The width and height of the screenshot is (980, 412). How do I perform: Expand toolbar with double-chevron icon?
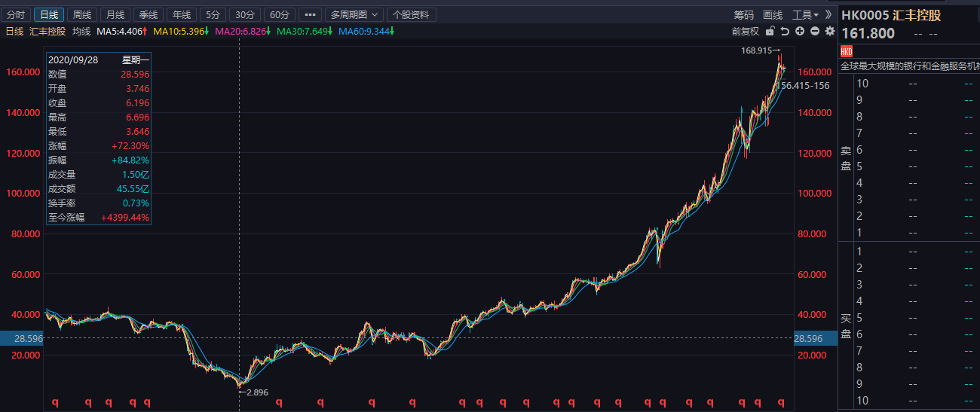click(x=828, y=14)
